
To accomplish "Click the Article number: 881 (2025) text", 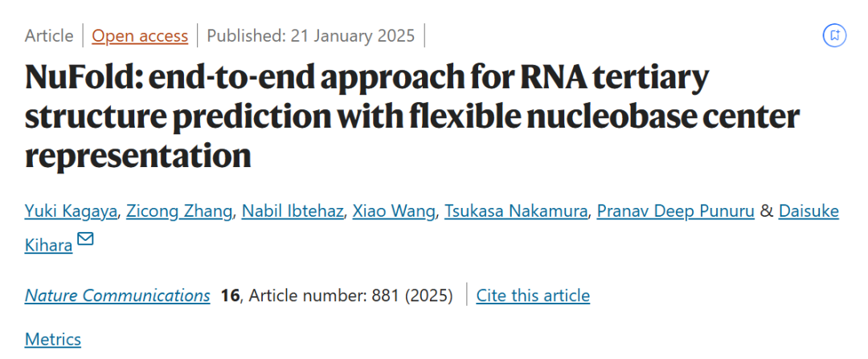I will pos(351,296).
